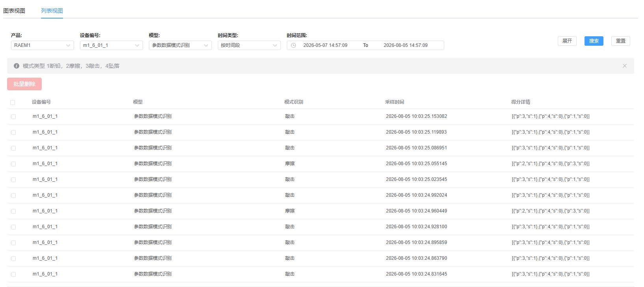The height and width of the screenshot is (287, 644).
Task: Check row with time 10:03:24.863790
Action: pos(13,259)
